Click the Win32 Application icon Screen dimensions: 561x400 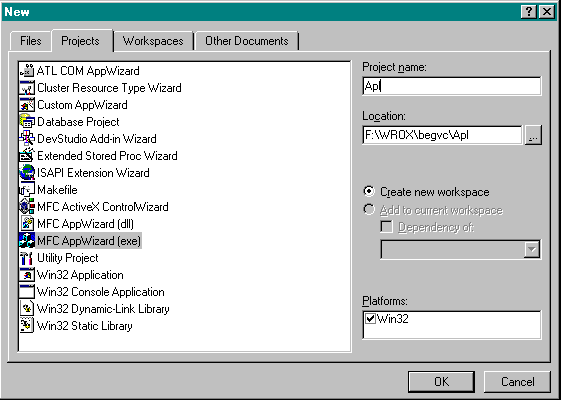pyautogui.click(x=27, y=275)
